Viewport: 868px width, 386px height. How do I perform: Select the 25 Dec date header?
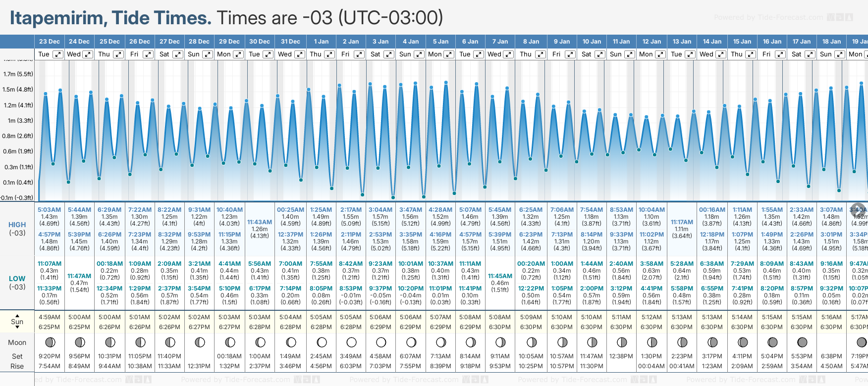pyautogui.click(x=109, y=42)
